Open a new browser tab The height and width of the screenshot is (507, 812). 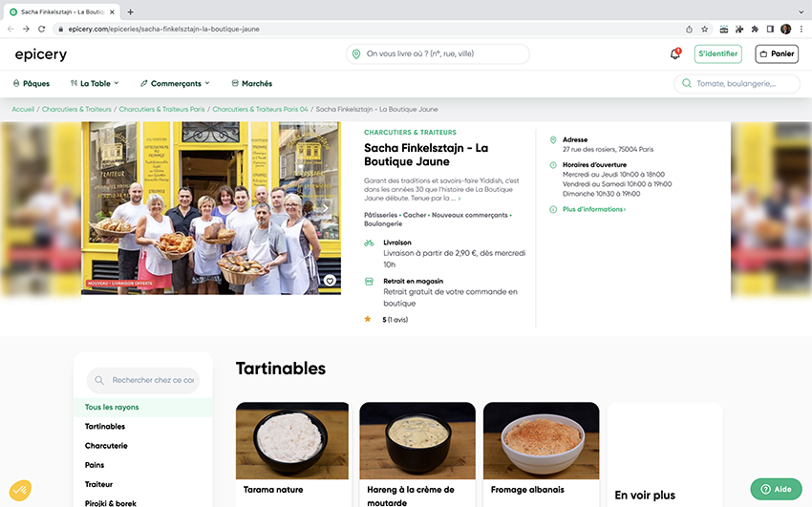point(131,11)
